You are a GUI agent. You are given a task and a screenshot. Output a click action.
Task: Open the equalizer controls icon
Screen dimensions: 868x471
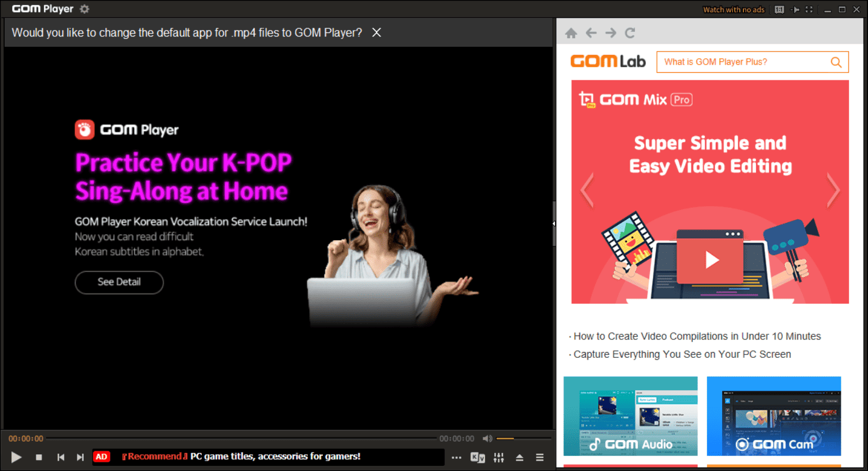[498, 457]
